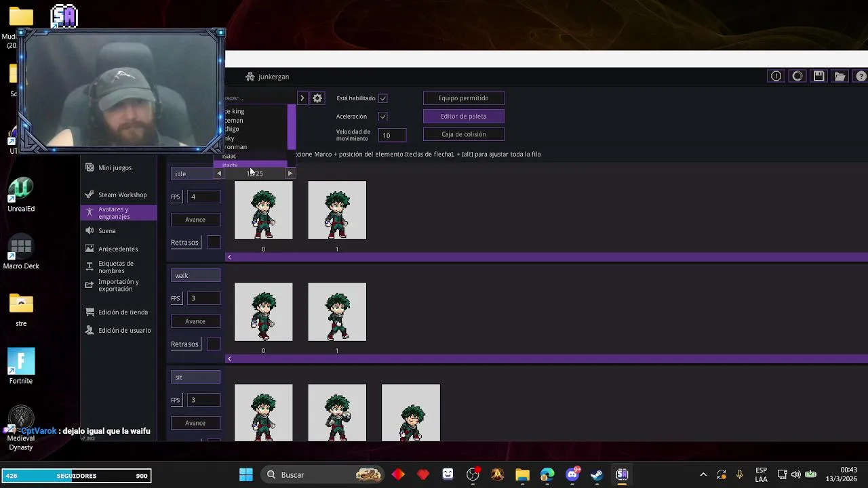Go to next avatar with right arrow
This screenshot has width=868, height=488.
click(290, 174)
